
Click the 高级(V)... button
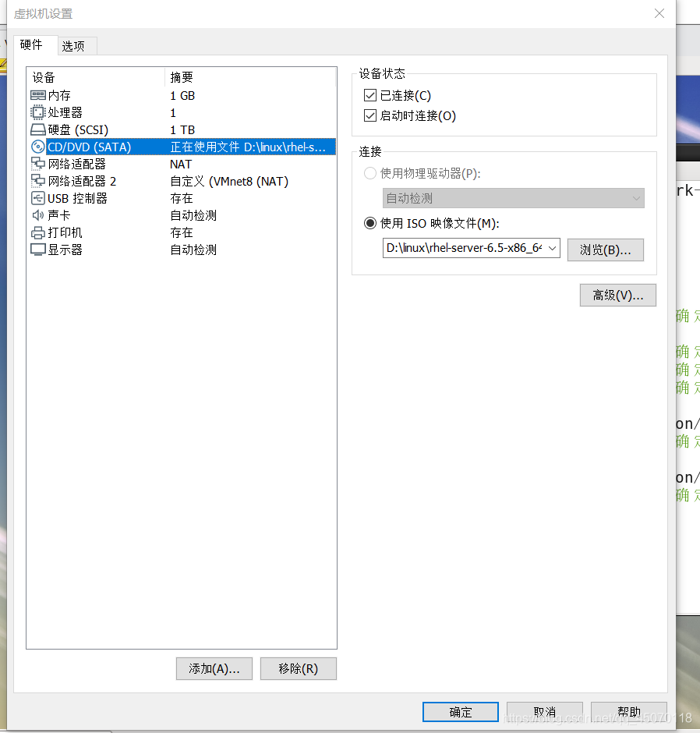click(x=617, y=295)
